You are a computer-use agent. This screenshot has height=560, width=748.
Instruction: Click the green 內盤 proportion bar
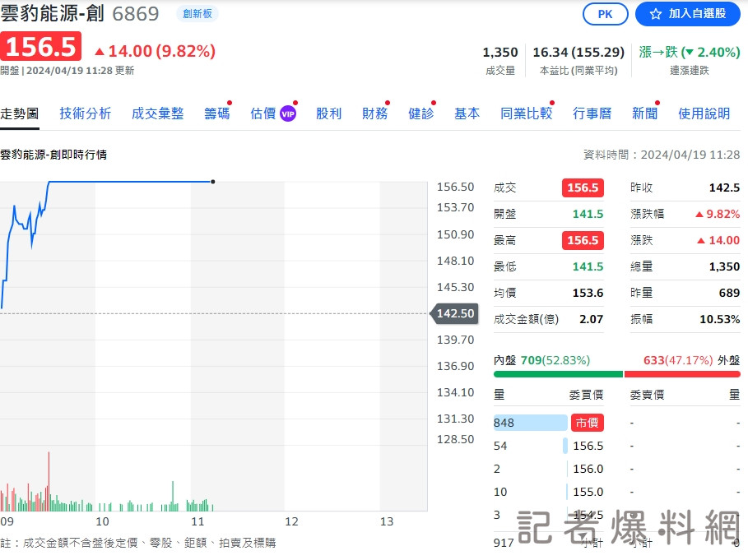point(558,375)
